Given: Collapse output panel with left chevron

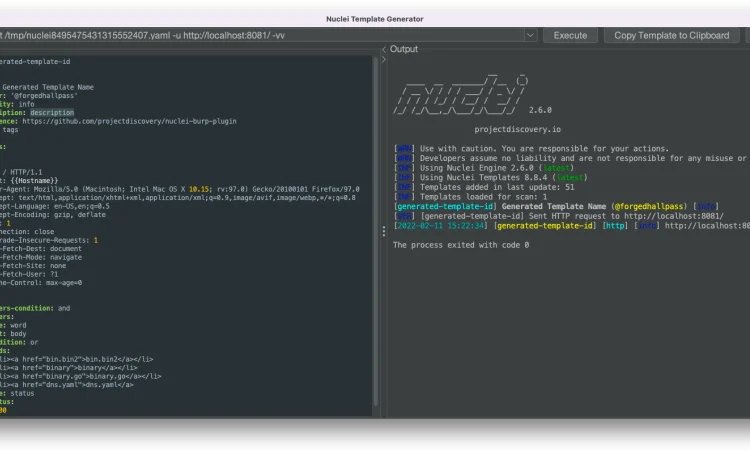Looking at the screenshot, I should (x=384, y=49).
